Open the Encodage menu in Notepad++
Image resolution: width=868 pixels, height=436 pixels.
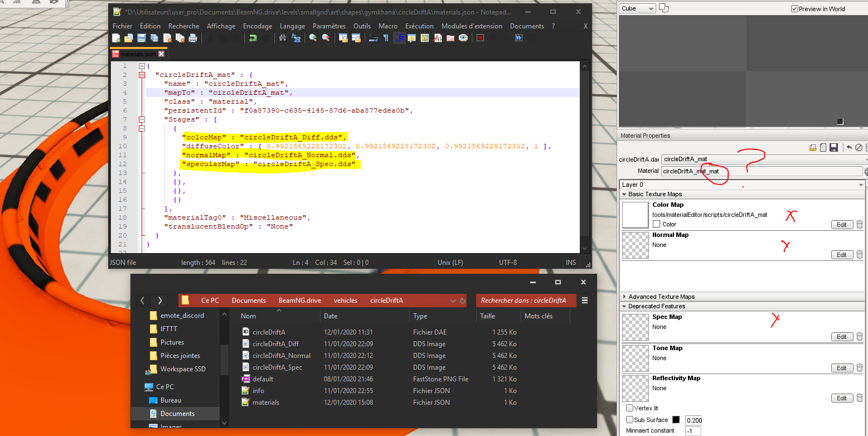(258, 26)
